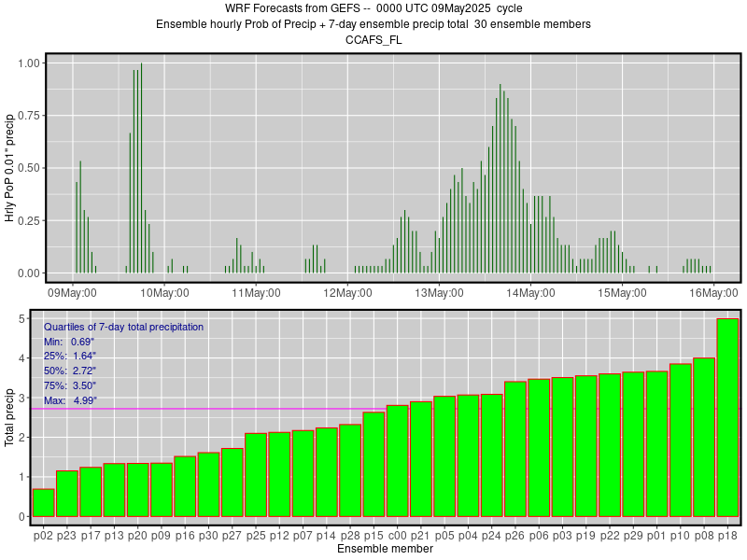Click the tallest PoP spike reaching 1.00
This screenshot has height=560, width=747.
click(142, 168)
